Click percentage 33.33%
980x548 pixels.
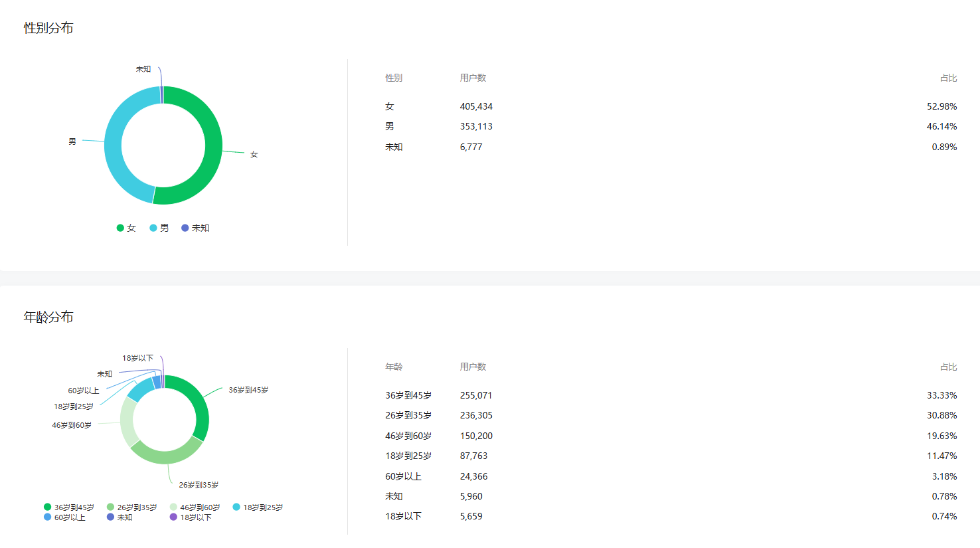[x=941, y=395]
